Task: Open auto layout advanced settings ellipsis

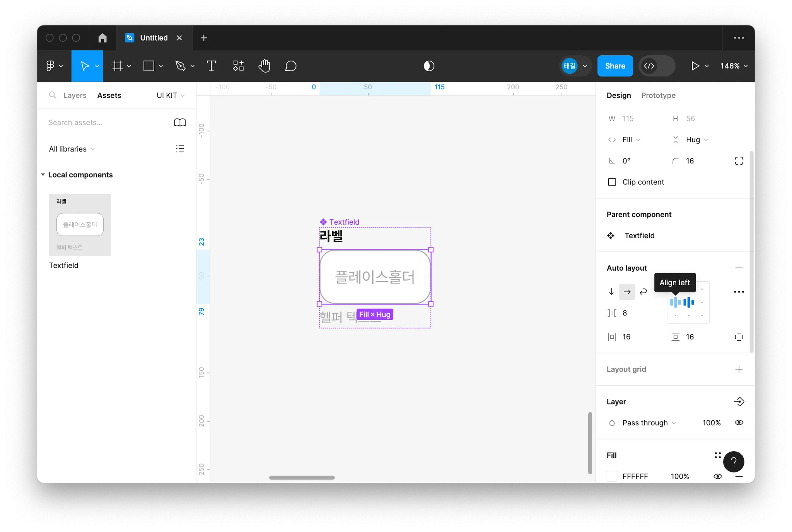Action: pos(739,292)
